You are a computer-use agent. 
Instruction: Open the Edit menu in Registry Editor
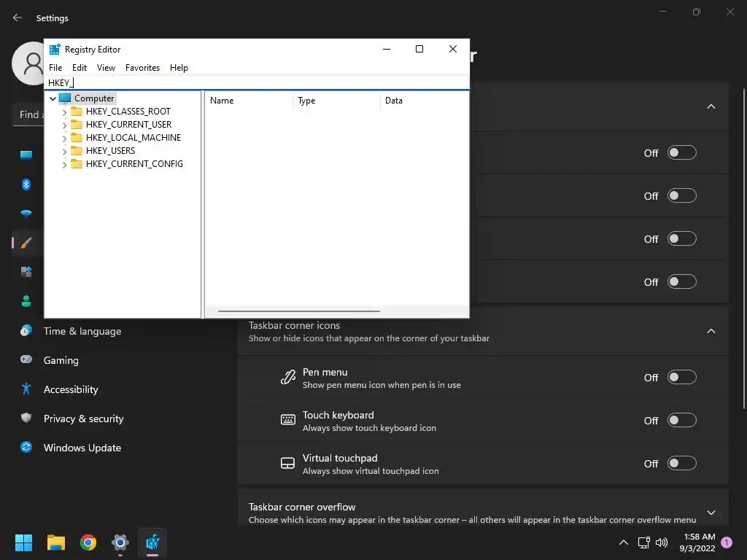[79, 68]
